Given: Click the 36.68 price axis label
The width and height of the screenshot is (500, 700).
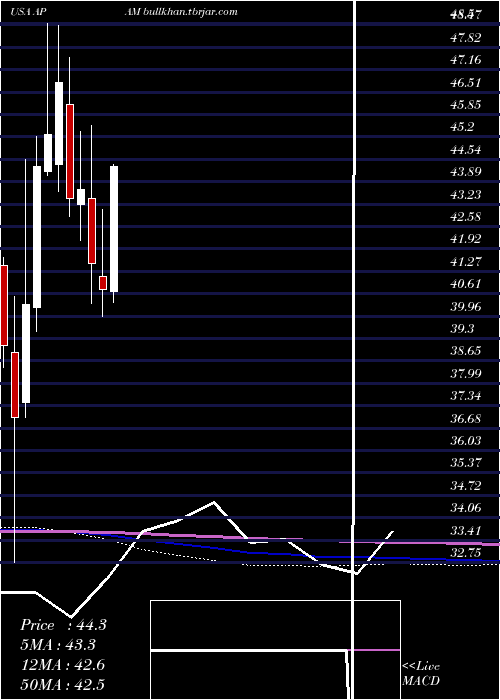Looking at the screenshot, I should point(466,419).
